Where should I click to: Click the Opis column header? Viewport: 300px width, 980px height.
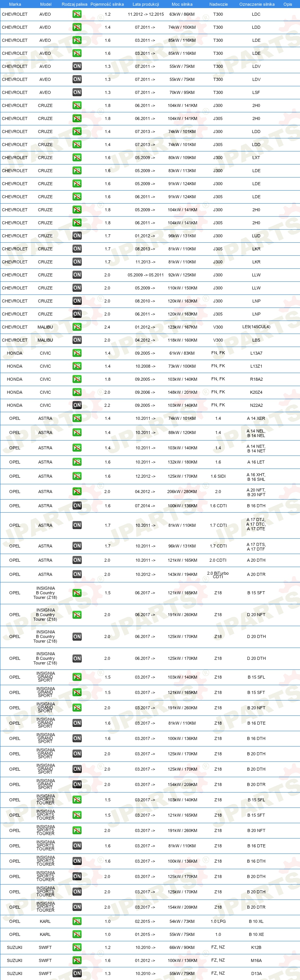tap(288, 4)
